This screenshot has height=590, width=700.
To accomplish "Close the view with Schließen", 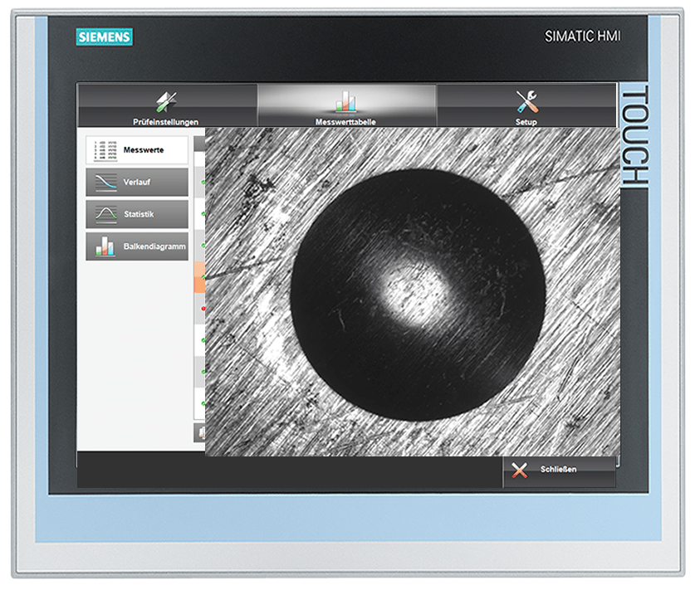I will coord(560,471).
